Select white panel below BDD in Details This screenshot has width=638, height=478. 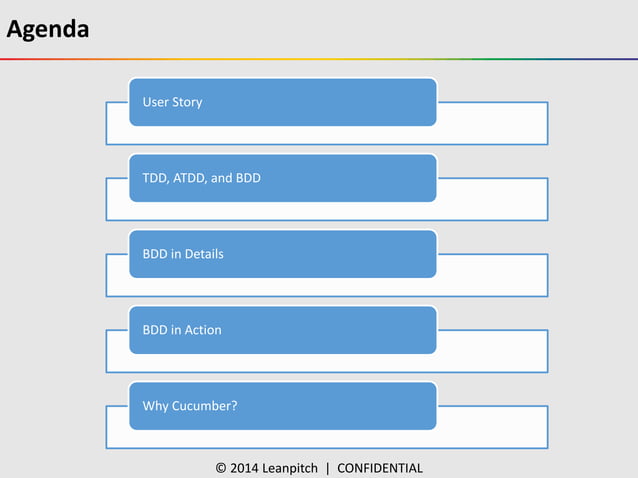[x=490, y=277]
